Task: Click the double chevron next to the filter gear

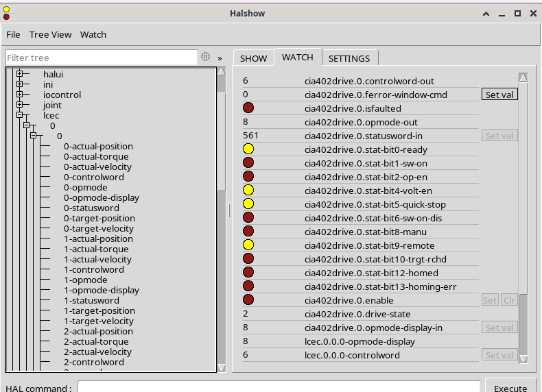Action: click(220, 58)
